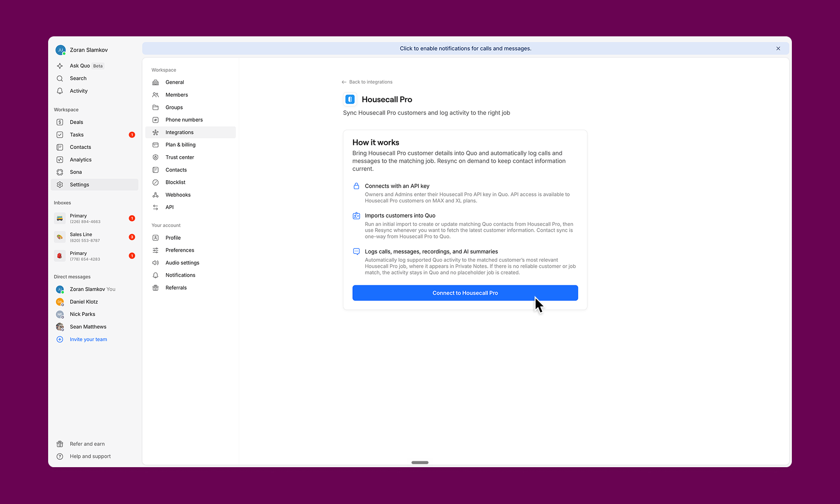The width and height of the screenshot is (840, 504).
Task: Open Search via the magnifier icon
Action: (x=60, y=79)
